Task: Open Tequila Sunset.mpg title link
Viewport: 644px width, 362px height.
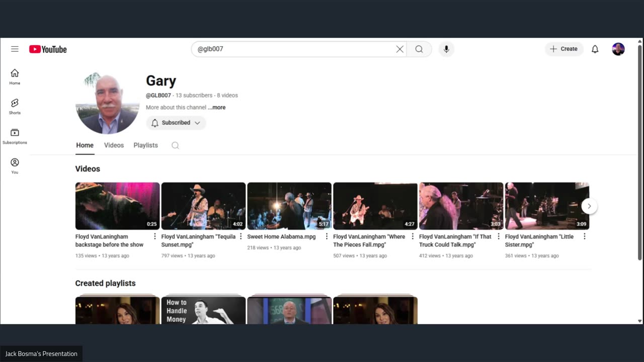Action: pyautogui.click(x=198, y=240)
